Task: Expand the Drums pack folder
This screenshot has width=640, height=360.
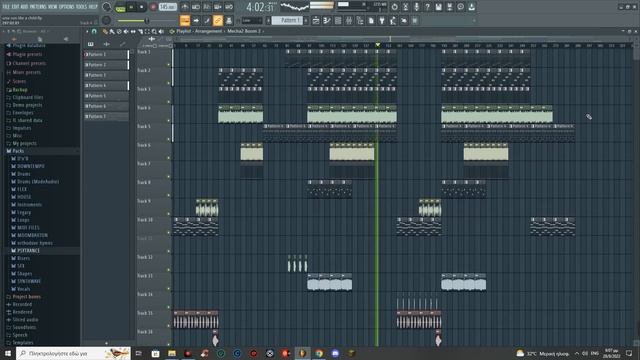Action: pos(24,174)
